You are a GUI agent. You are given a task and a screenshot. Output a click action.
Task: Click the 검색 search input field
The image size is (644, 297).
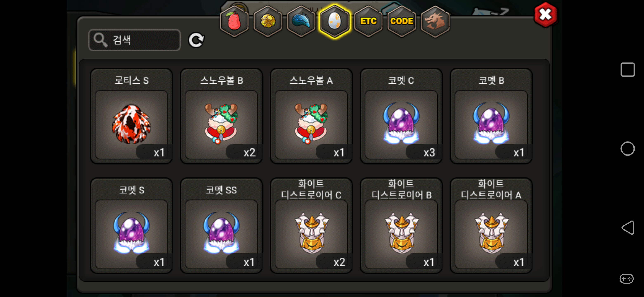pos(135,40)
